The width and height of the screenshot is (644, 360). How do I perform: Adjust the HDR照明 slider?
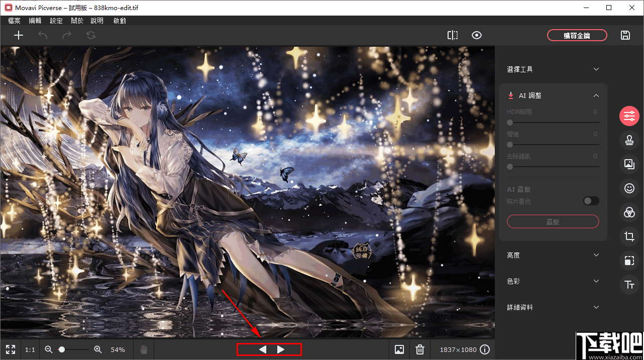coord(553,122)
